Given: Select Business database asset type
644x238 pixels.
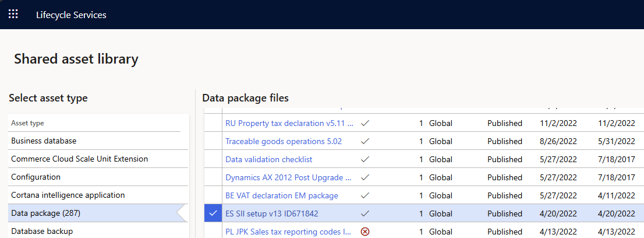Looking at the screenshot, I should (98, 141).
